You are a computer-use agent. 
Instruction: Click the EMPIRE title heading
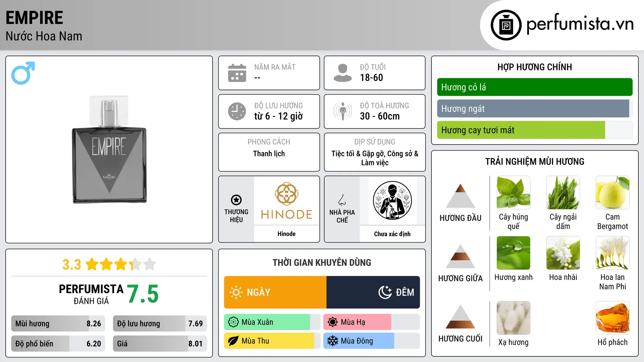click(34, 18)
